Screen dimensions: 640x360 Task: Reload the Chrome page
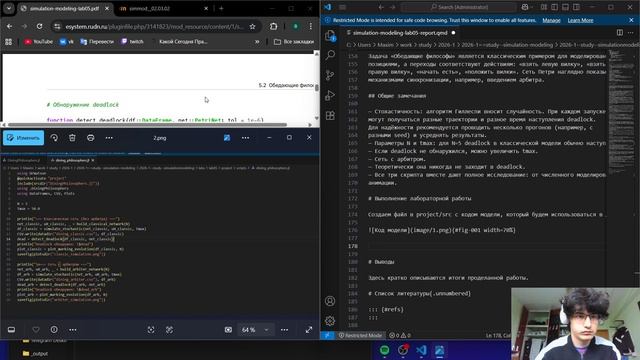(x=39, y=26)
